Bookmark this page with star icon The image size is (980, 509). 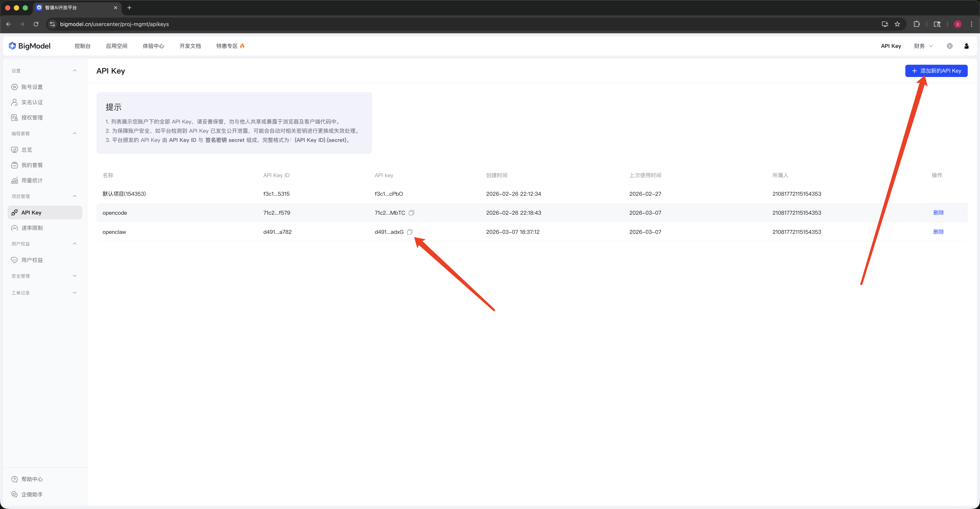(x=898, y=24)
